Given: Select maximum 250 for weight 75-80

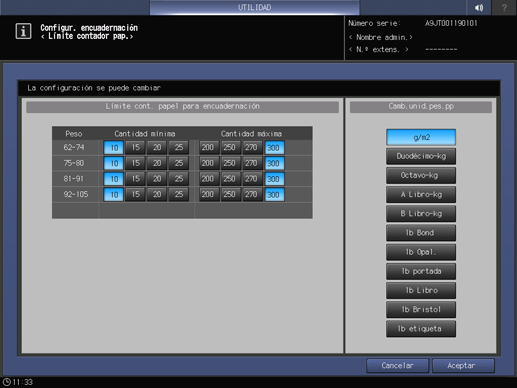Looking at the screenshot, I should pos(231,163).
